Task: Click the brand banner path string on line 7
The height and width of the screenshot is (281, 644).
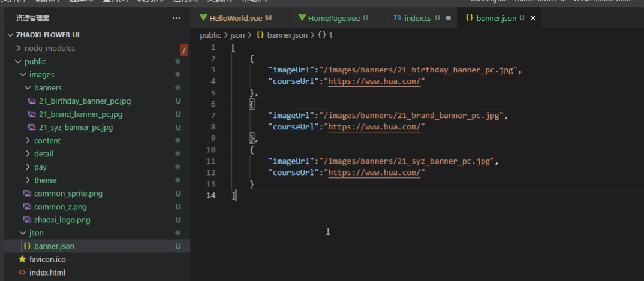Action: pyautogui.click(x=411, y=116)
